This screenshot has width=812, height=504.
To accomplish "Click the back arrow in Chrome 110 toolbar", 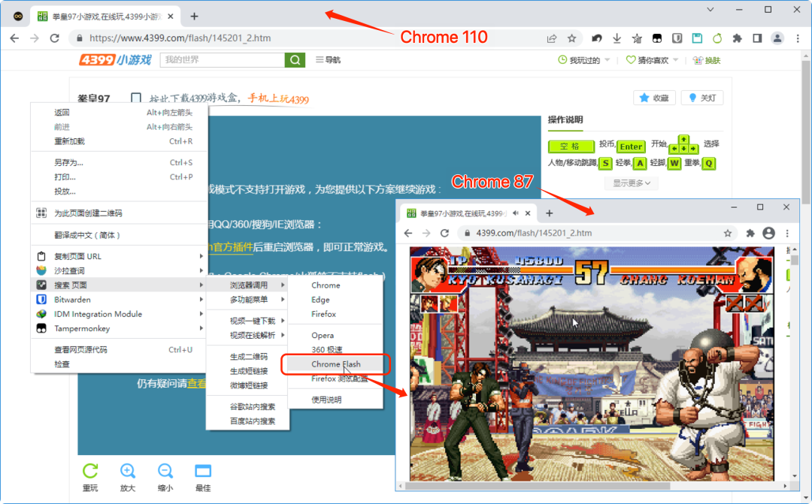I will [14, 38].
